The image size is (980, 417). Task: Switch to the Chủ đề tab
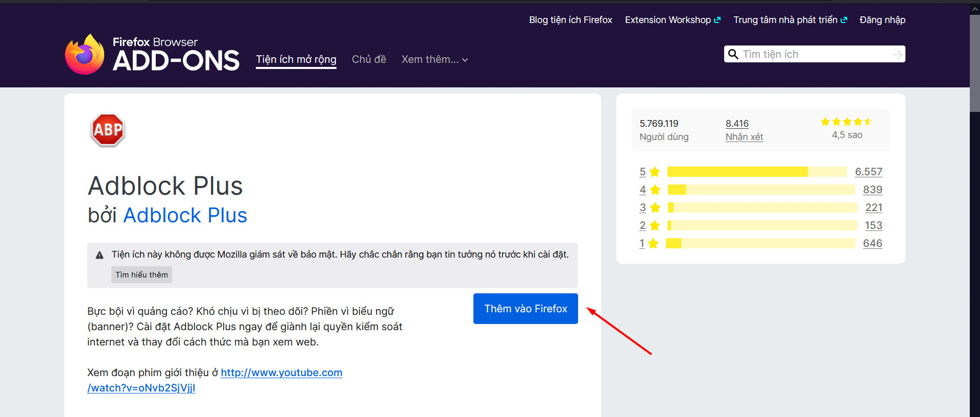pos(369,59)
